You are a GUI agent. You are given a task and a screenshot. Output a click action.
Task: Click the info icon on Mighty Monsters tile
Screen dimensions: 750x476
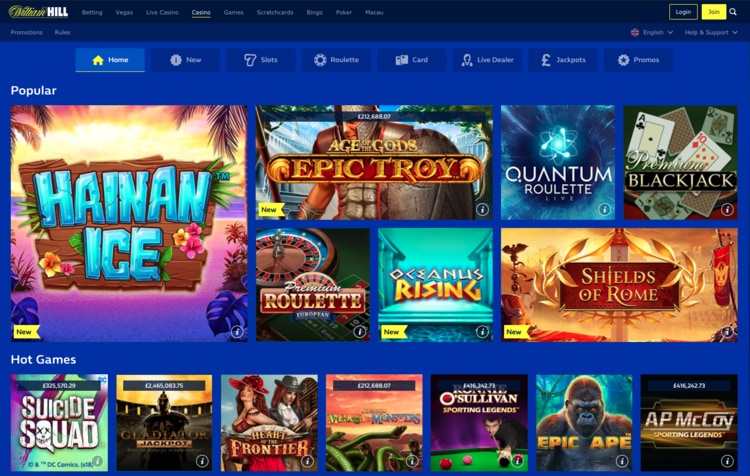(x=412, y=461)
